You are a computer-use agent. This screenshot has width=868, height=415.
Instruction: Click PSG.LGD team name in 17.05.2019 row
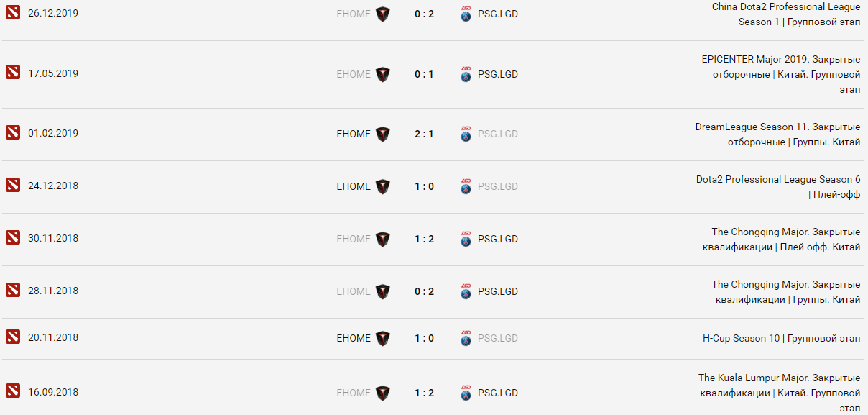(x=498, y=74)
